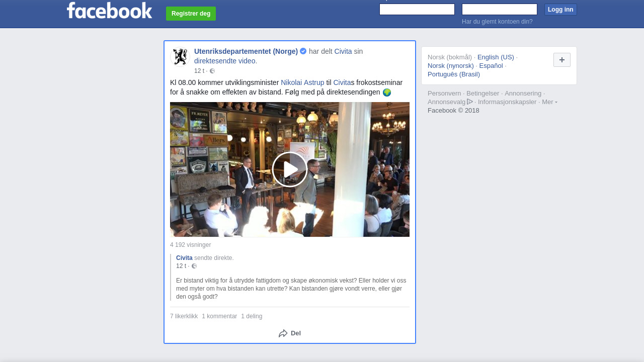Open Civita link in post header
This screenshot has height=362, width=644.
coord(343,51)
